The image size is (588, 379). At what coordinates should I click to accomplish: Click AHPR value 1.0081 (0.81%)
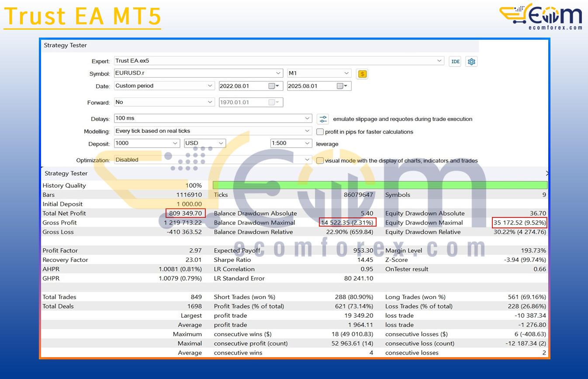coord(180,269)
